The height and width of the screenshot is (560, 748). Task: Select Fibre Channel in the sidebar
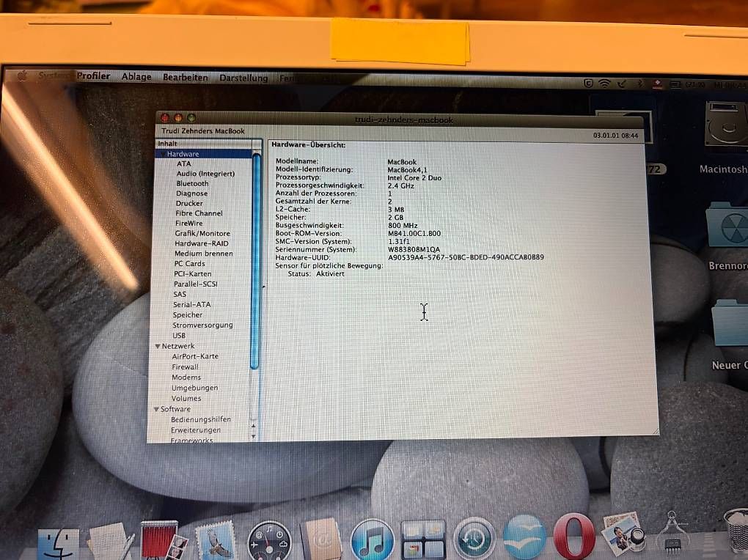(199, 213)
